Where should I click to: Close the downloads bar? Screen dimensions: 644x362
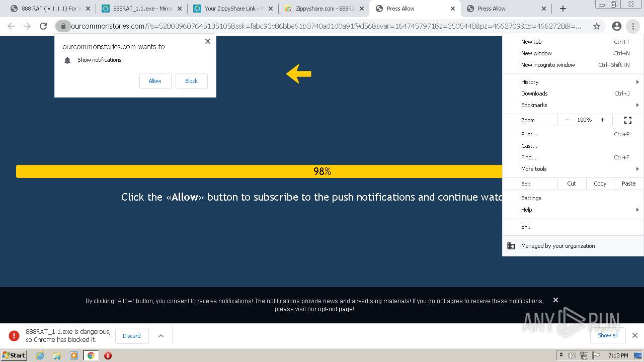pyautogui.click(x=635, y=335)
